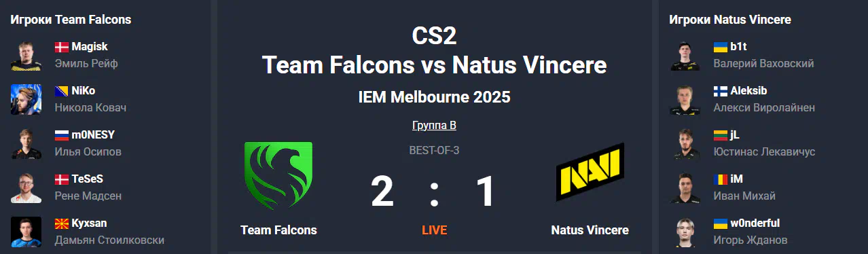Click the Moldovan flag beside iM
Screen dimensions: 868x254
pos(721,179)
